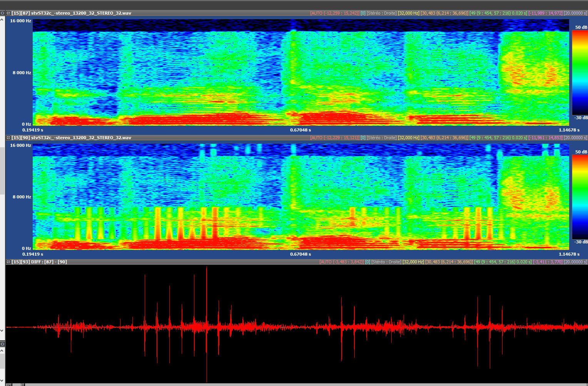Click the X box in the lower left margin

(2, 344)
